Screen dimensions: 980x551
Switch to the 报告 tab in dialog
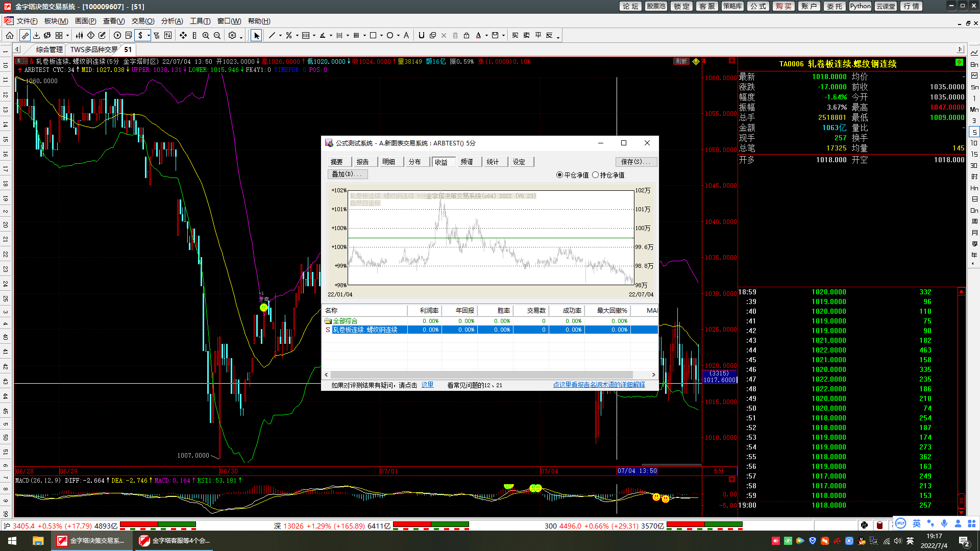(363, 162)
